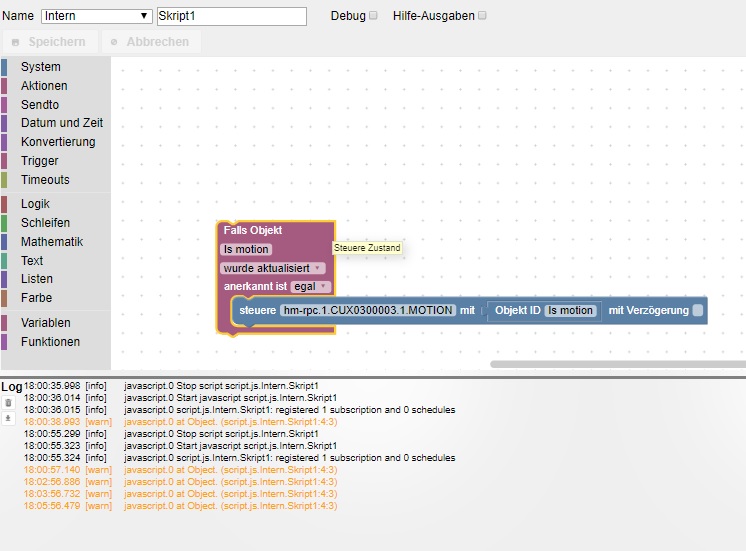Viewport: 746px width, 551px height.
Task: Click the 18:00:36.015 registered subscription log line
Action: click(x=239, y=410)
